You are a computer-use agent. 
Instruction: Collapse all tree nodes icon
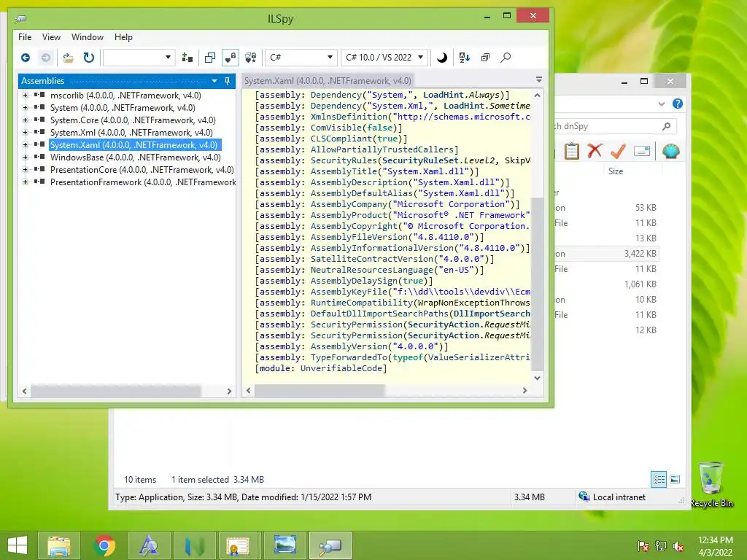point(485,58)
